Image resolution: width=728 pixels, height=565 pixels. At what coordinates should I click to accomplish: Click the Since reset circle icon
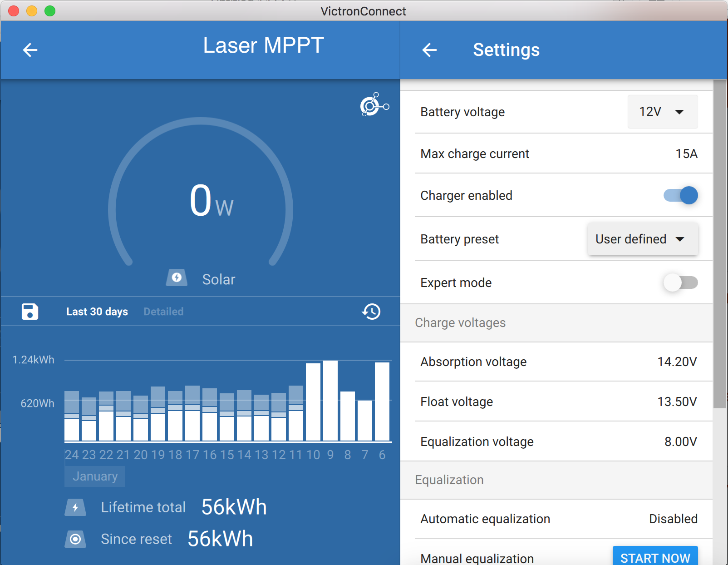tap(75, 539)
